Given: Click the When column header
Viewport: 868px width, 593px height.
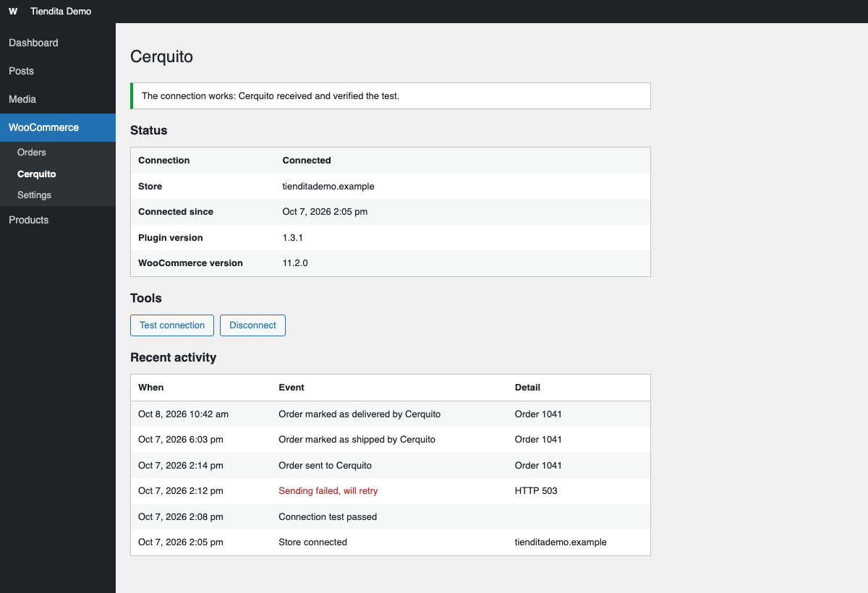Looking at the screenshot, I should point(151,388).
